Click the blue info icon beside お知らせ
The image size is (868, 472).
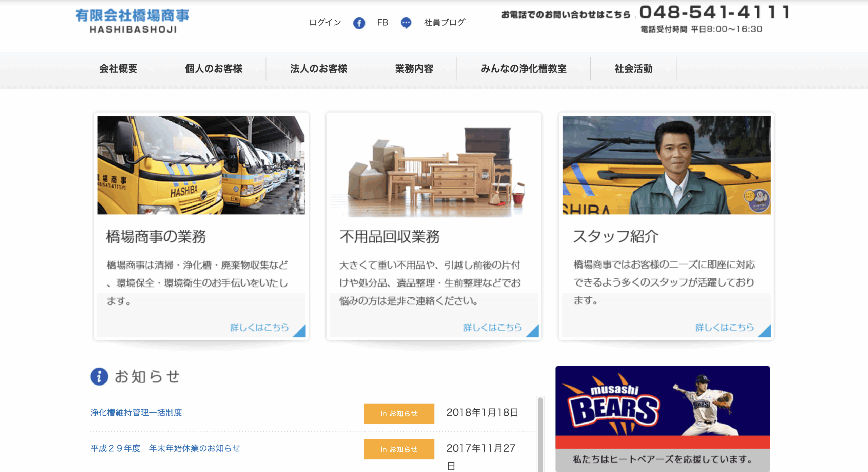pyautogui.click(x=99, y=376)
